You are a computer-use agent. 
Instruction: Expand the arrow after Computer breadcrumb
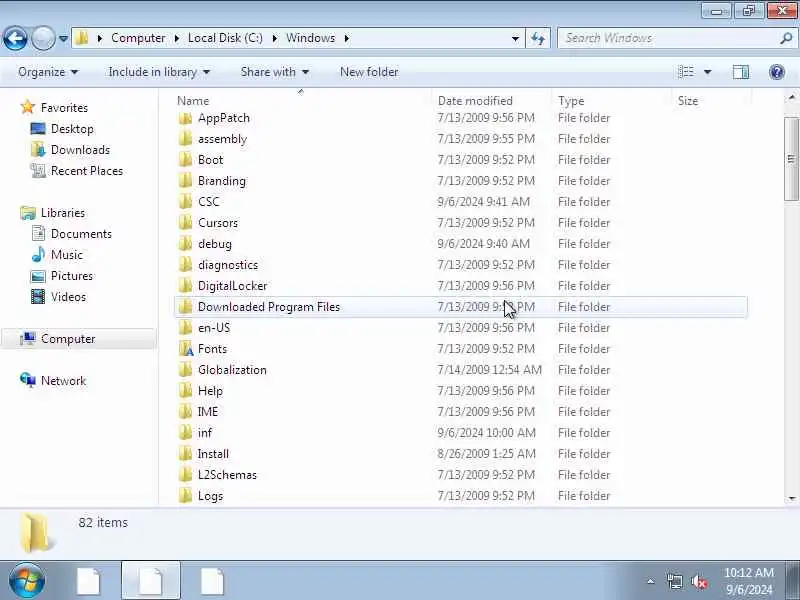pyautogui.click(x=177, y=38)
